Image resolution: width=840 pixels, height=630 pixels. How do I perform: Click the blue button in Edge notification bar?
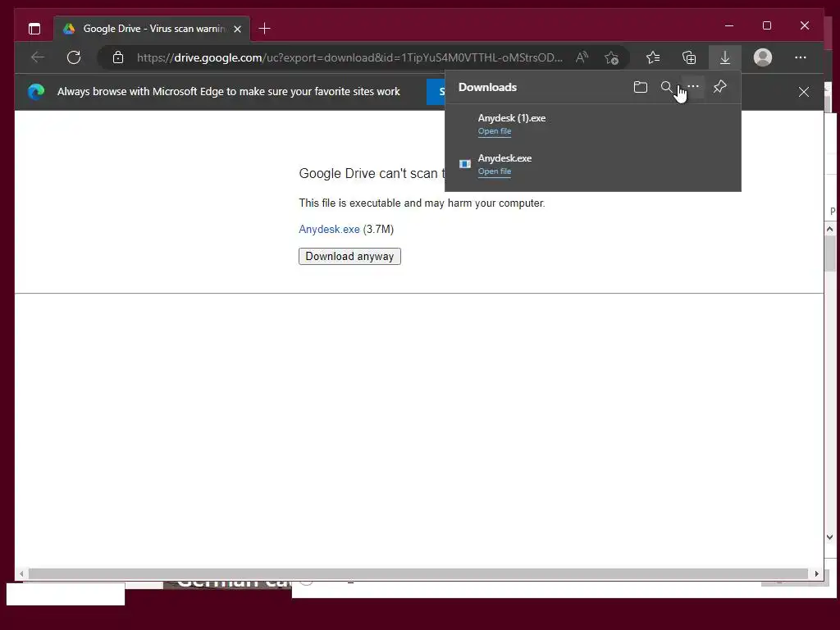tap(436, 92)
